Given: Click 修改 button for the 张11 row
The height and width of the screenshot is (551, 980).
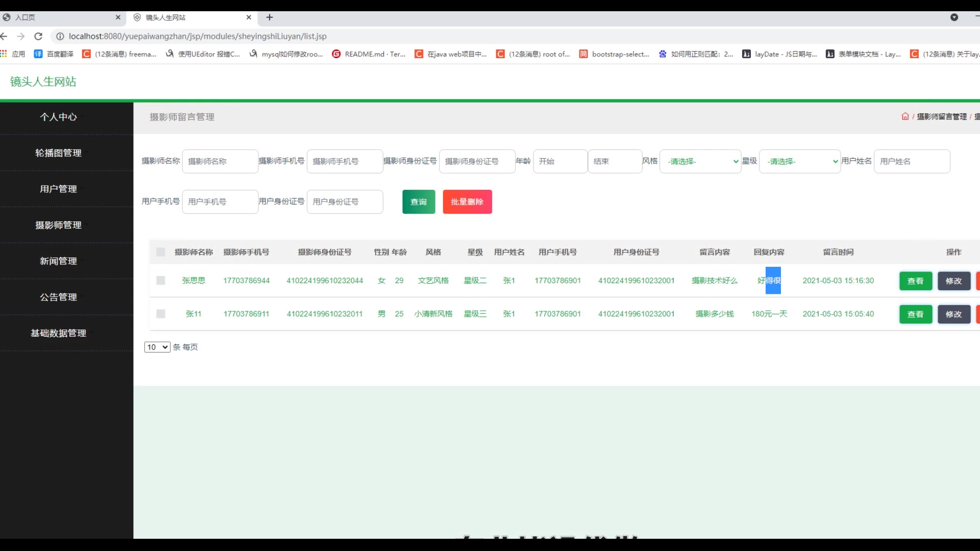Looking at the screenshot, I should point(953,314).
